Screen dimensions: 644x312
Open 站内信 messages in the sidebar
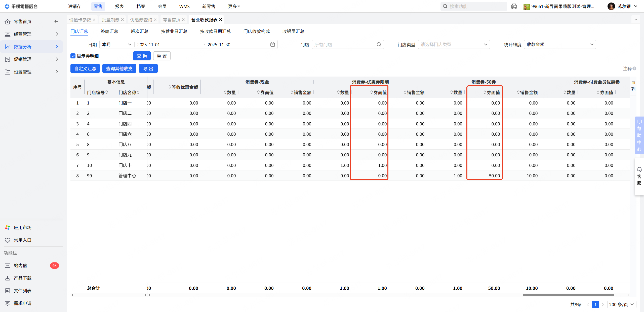[x=20, y=265]
